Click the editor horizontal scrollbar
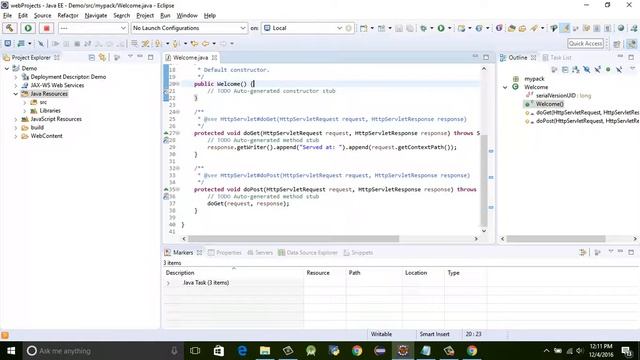The image size is (640, 360). click(293, 239)
